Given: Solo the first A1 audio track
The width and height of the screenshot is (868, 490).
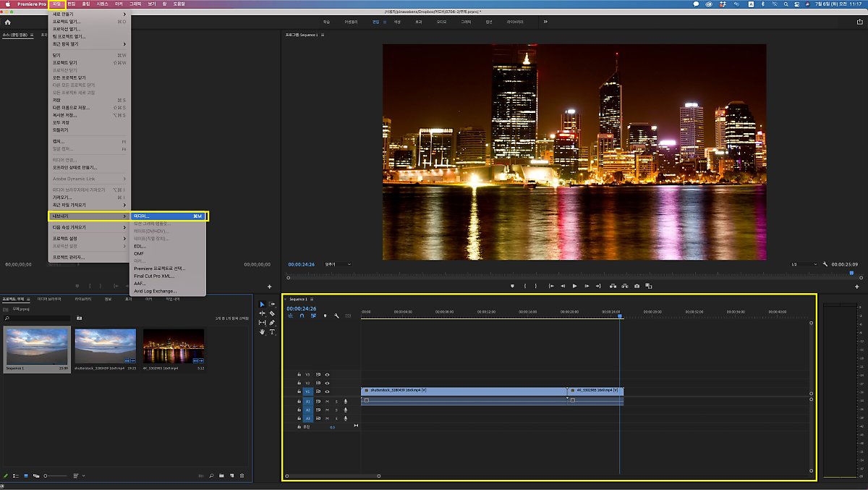Looking at the screenshot, I should (x=336, y=401).
